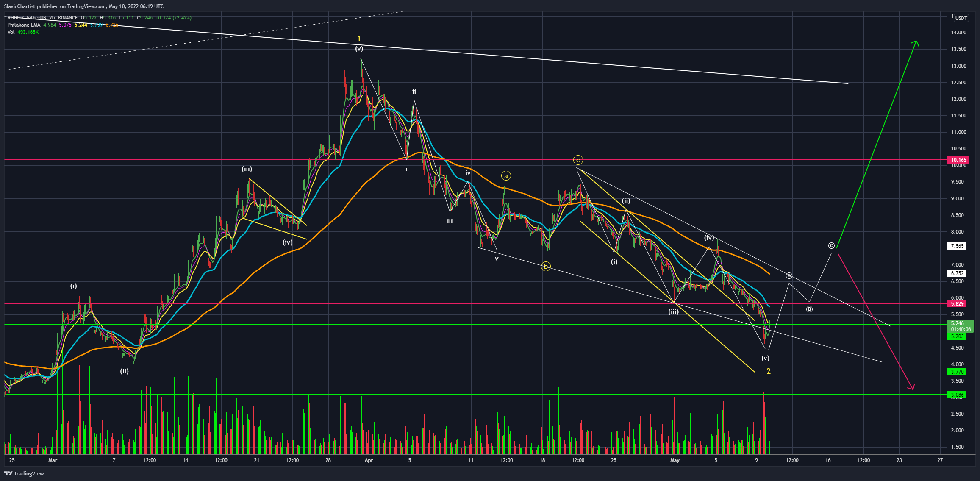The image size is (980, 481).
Task: Click the 'Apr' date label on time axis
Action: coord(369,460)
